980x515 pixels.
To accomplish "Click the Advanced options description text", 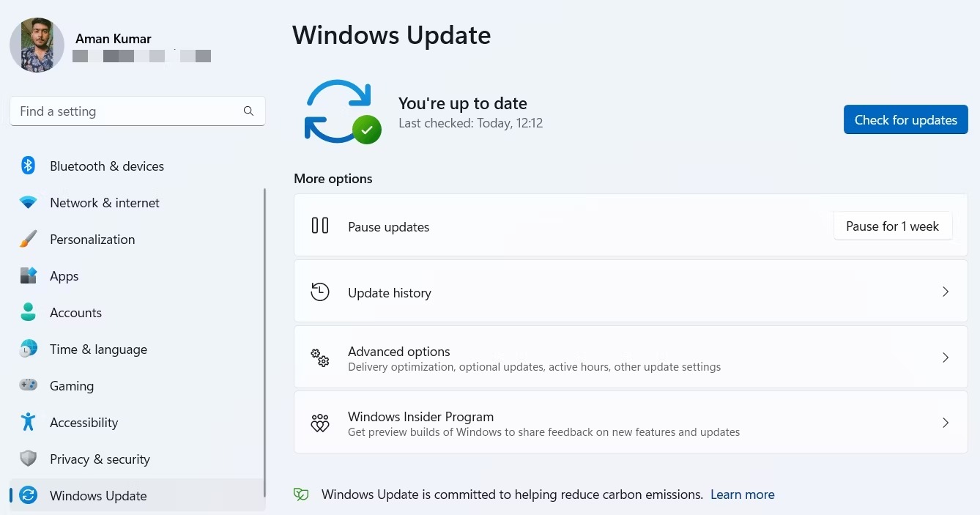I will [x=535, y=367].
